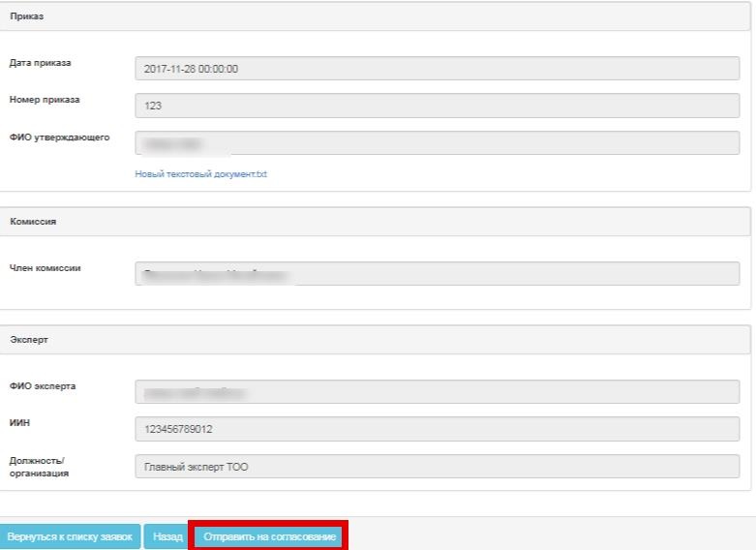This screenshot has height=550, width=756.
Task: Open attached file 'Новый текстовый документ.txt'
Action: (200, 174)
